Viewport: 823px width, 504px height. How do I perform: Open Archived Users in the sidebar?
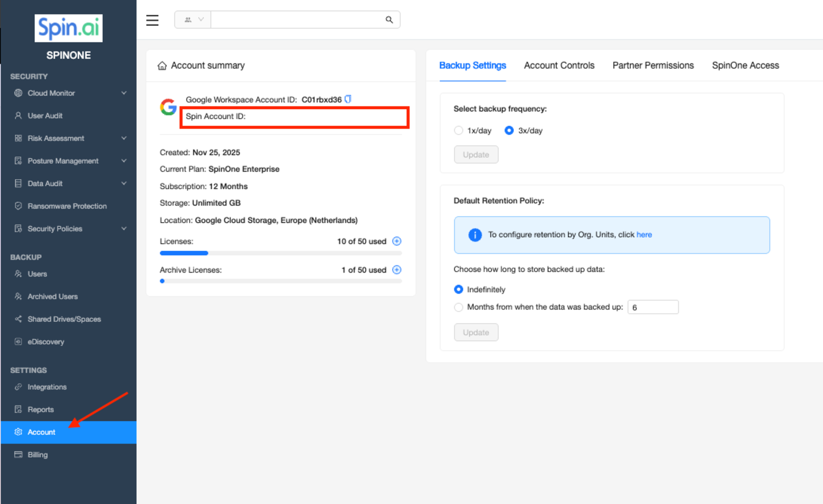[x=68, y=297]
